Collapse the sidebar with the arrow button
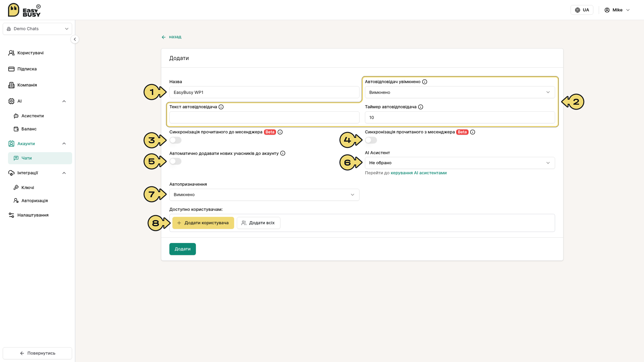 point(75,39)
